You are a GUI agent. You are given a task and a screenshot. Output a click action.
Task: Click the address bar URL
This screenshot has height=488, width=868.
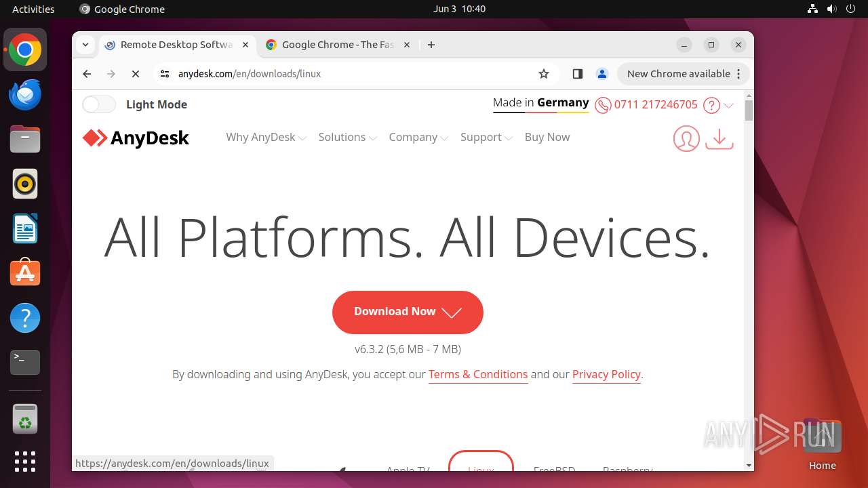[x=250, y=74]
